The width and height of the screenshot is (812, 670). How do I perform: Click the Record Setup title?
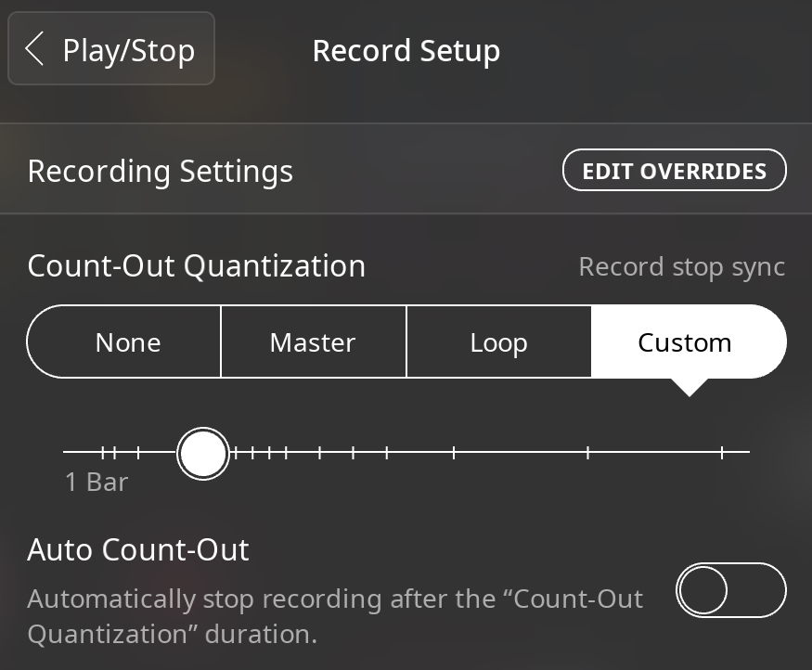406,51
